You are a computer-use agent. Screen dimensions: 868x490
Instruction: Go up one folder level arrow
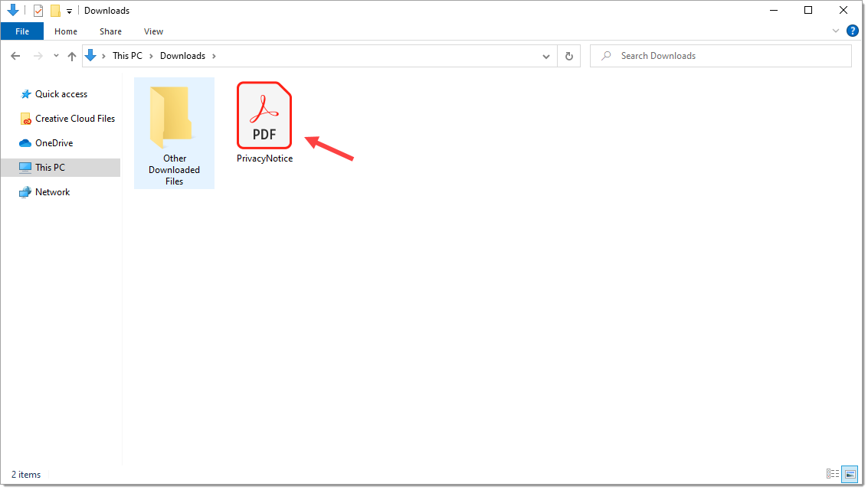click(x=72, y=56)
